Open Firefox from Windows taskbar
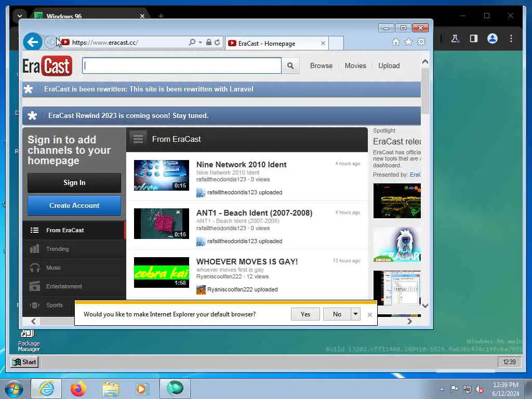This screenshot has width=532, height=399. 78,389
